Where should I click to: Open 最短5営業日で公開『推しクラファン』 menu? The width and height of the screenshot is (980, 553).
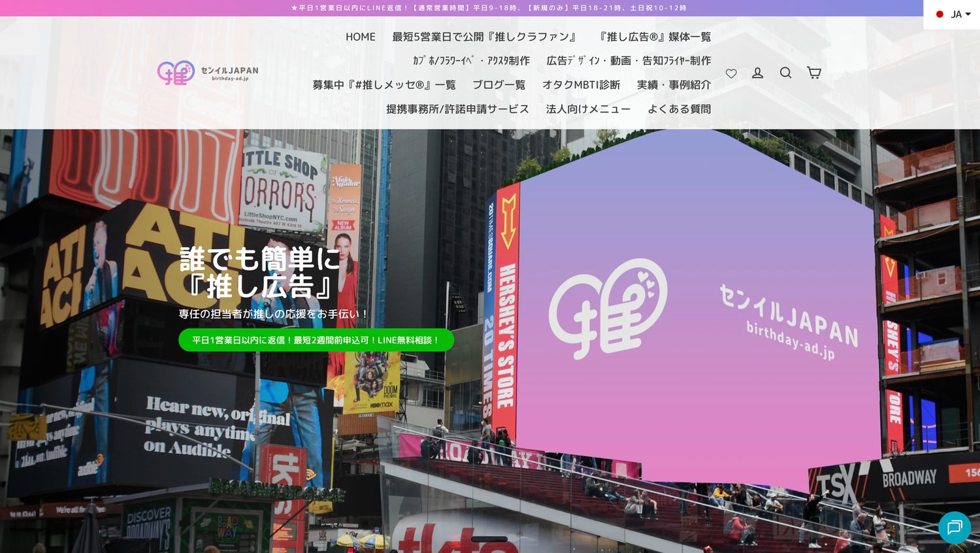[x=487, y=37]
